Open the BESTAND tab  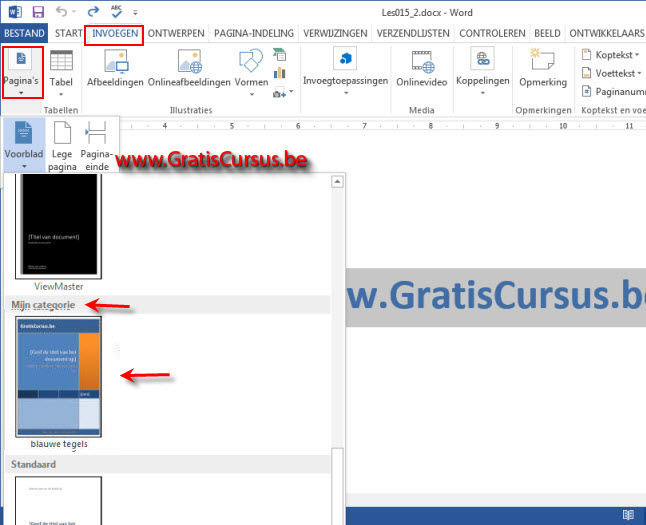click(24, 33)
